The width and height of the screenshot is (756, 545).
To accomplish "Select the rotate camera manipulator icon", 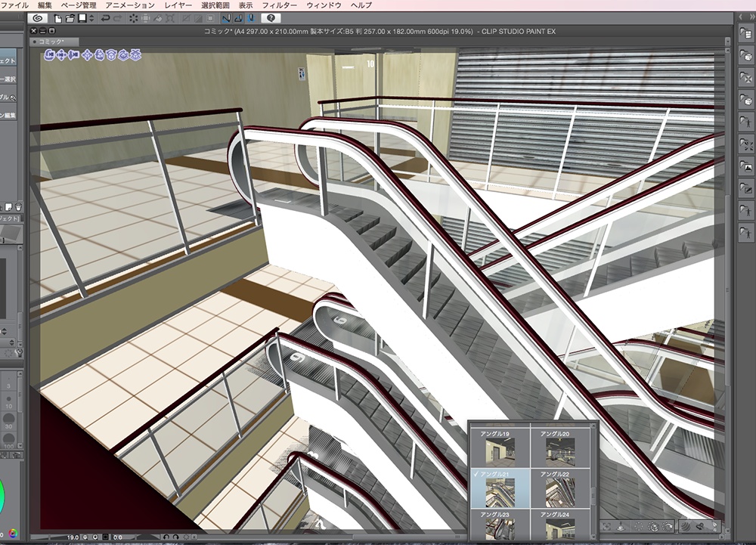I will click(49, 55).
